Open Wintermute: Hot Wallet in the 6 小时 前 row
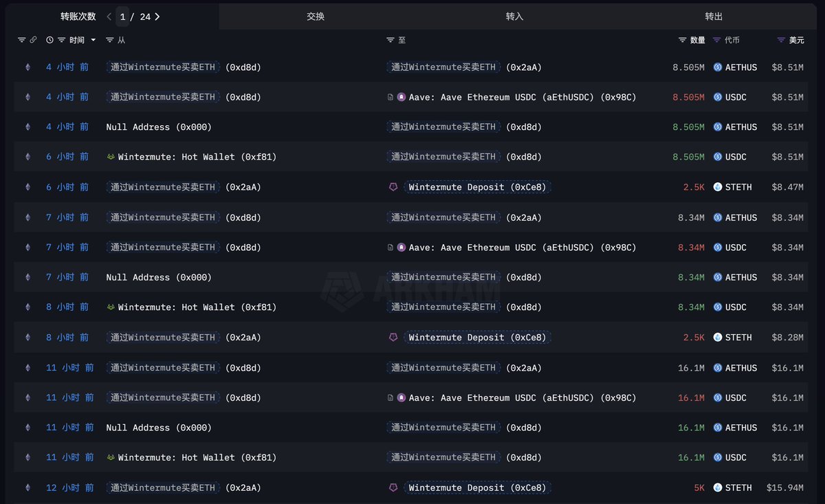The height and width of the screenshot is (504, 825). coord(197,157)
